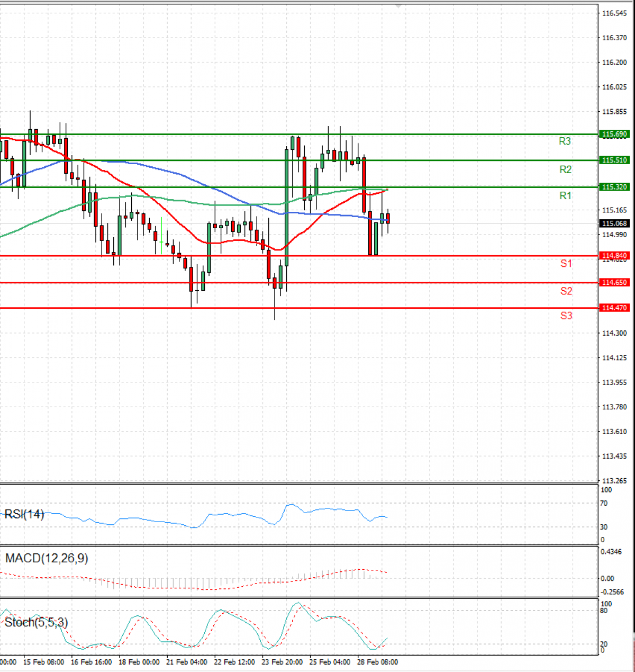Select the S2 support level label

pos(566,291)
